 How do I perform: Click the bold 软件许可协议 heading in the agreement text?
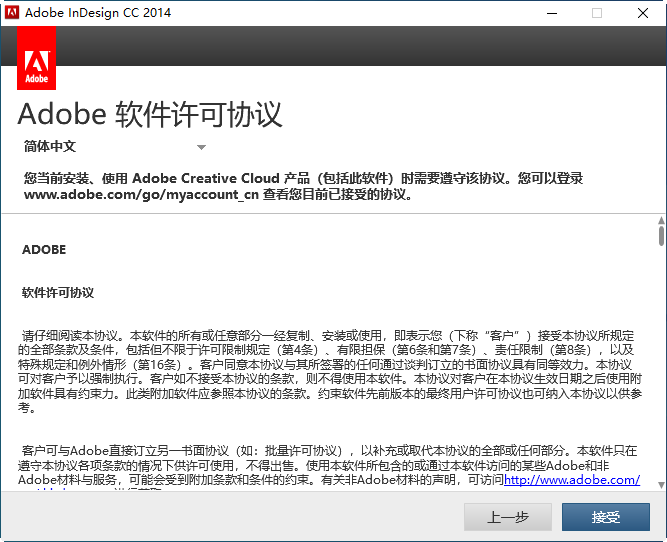pos(58,293)
